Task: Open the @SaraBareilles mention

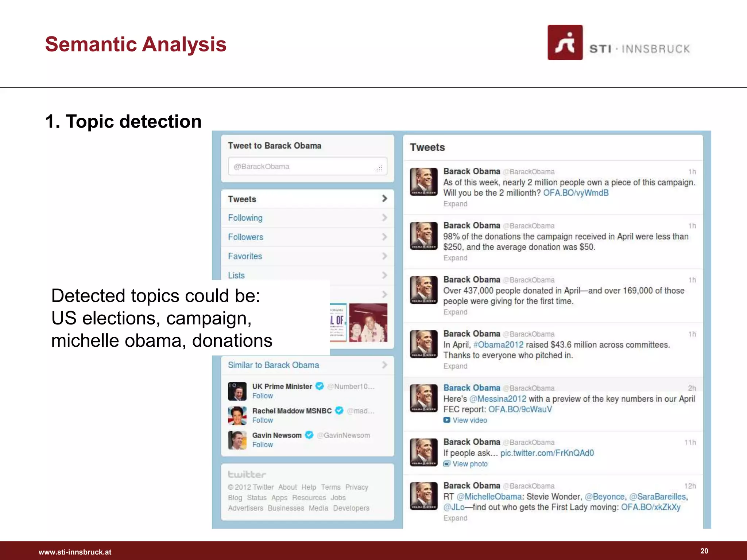Action: 658,497
